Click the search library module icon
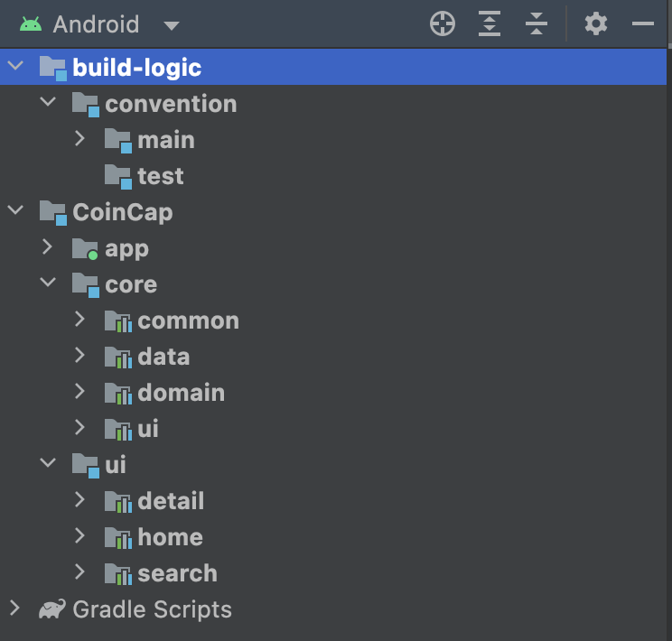Screen dimensions: 672x641 tap(117, 573)
